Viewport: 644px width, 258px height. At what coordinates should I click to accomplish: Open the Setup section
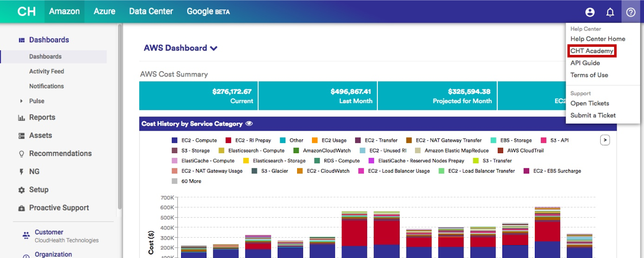(x=39, y=190)
